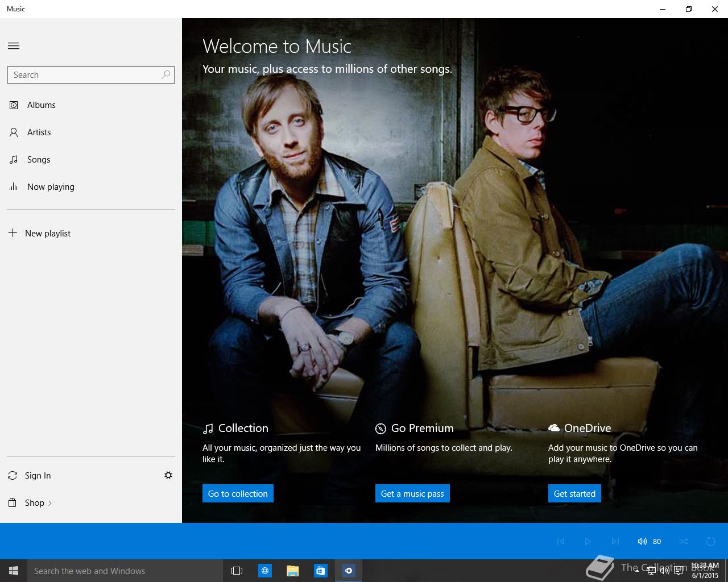
Task: Click the system tray speaker icon
Action: (x=665, y=571)
